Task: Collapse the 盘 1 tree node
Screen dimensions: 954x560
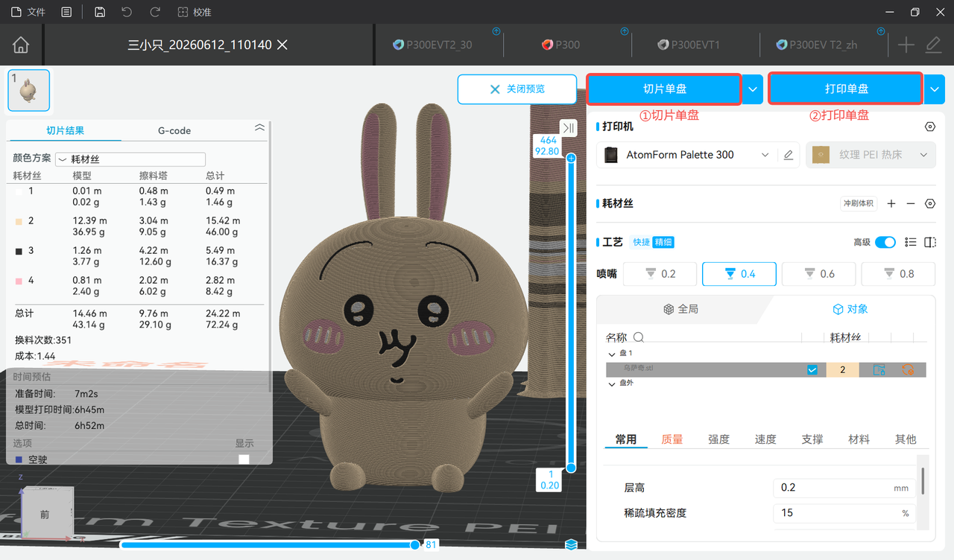Action: [612, 354]
